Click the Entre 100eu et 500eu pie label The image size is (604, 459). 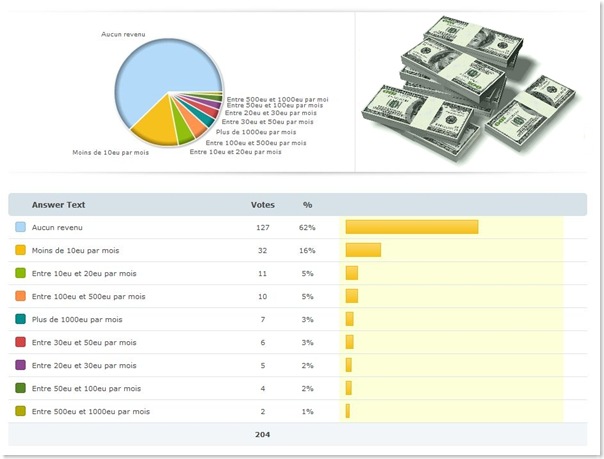[256, 143]
